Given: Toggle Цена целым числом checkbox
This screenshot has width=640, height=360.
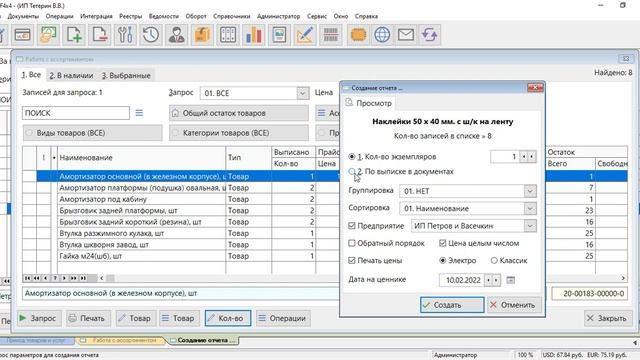Looking at the screenshot, I should pos(442,243).
